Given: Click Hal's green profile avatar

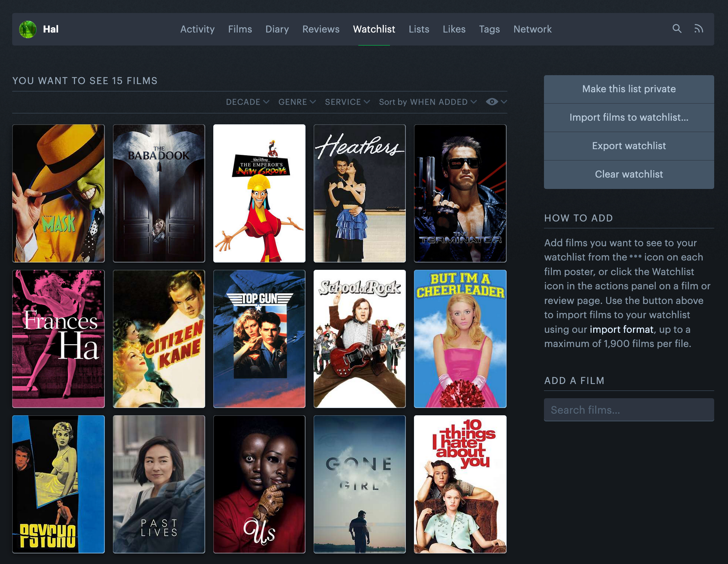Looking at the screenshot, I should pyautogui.click(x=28, y=29).
